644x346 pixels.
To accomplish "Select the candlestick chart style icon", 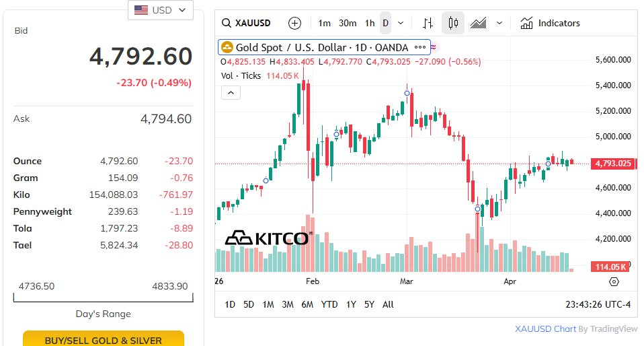I will point(453,23).
